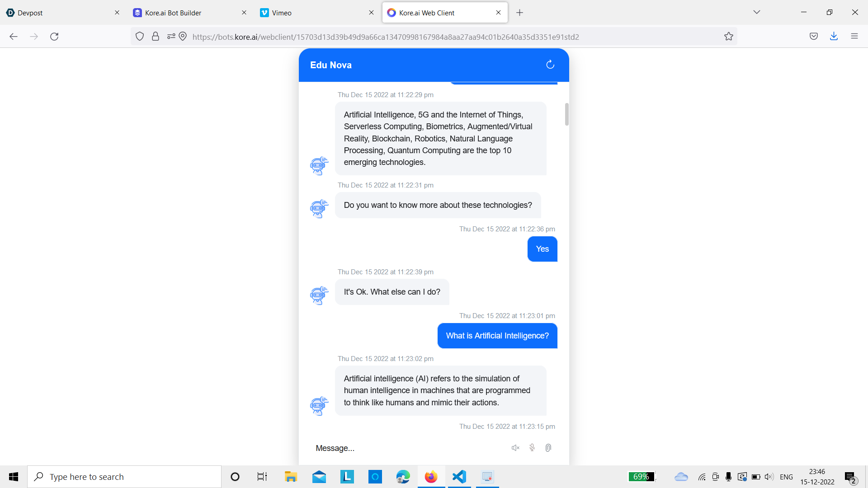Expand the list all tabs chevron
Image resolution: width=868 pixels, height=488 pixels.
[x=756, y=12]
